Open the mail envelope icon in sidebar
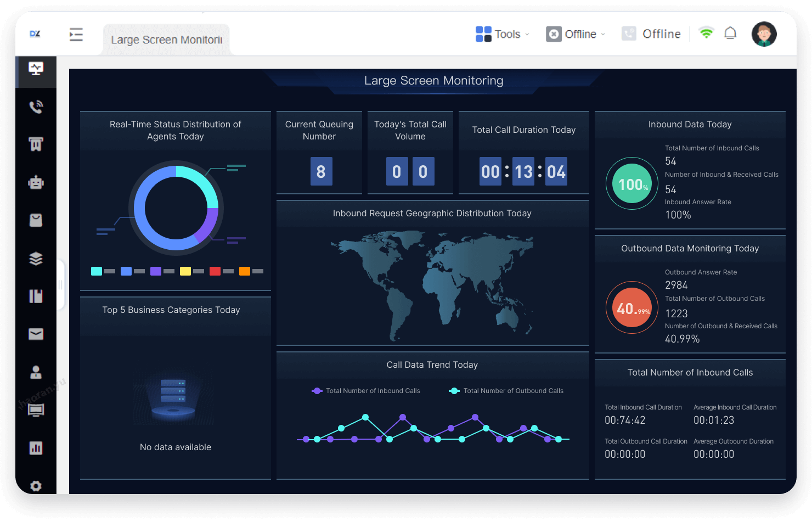 (x=36, y=334)
